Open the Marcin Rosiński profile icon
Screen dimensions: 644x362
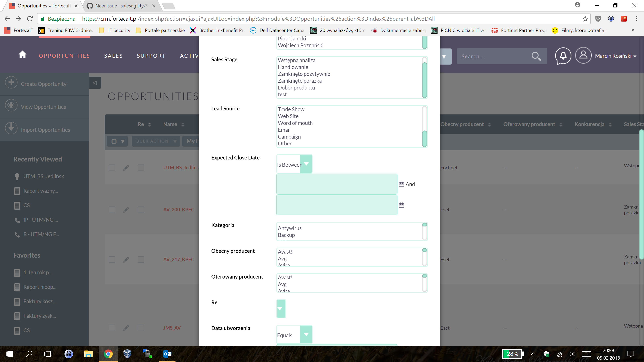tap(583, 56)
